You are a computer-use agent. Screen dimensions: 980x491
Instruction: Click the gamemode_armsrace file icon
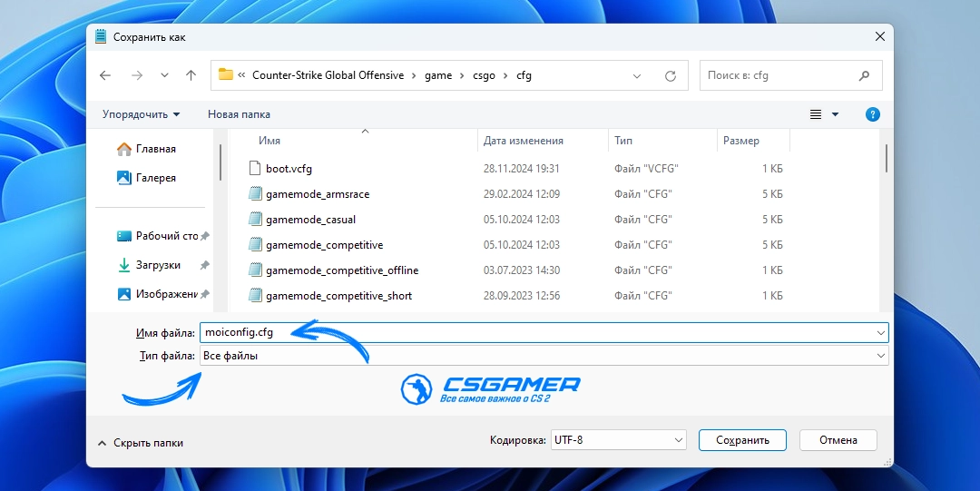(254, 194)
